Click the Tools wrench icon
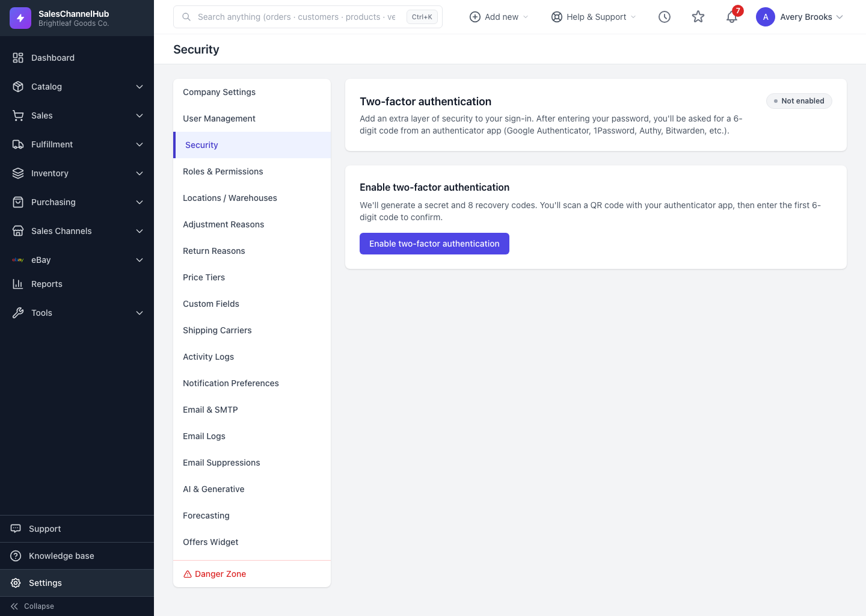The image size is (866, 616). (18, 313)
